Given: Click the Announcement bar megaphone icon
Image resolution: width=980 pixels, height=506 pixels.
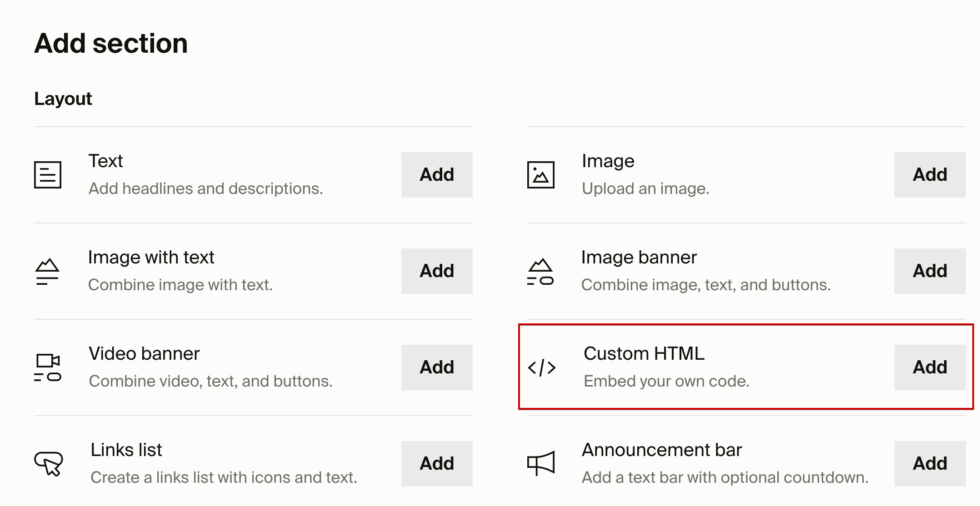Looking at the screenshot, I should [540, 463].
